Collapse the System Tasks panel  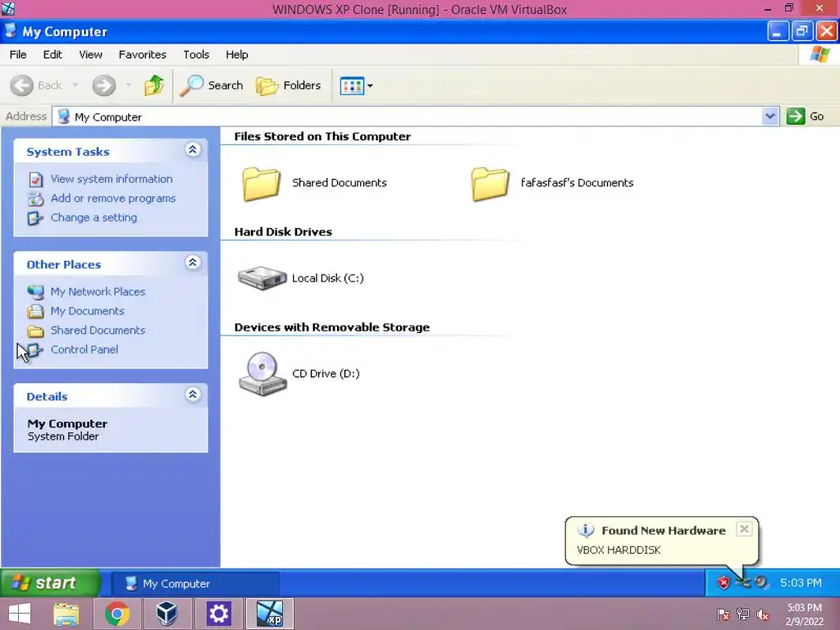(192, 150)
